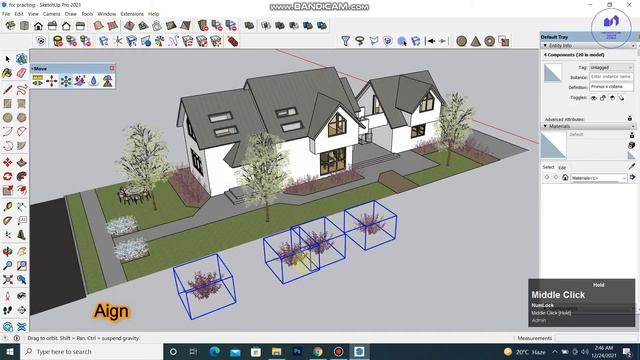Open the Materials collection dropdown
This screenshot has width=640, height=360.
[x=599, y=178]
